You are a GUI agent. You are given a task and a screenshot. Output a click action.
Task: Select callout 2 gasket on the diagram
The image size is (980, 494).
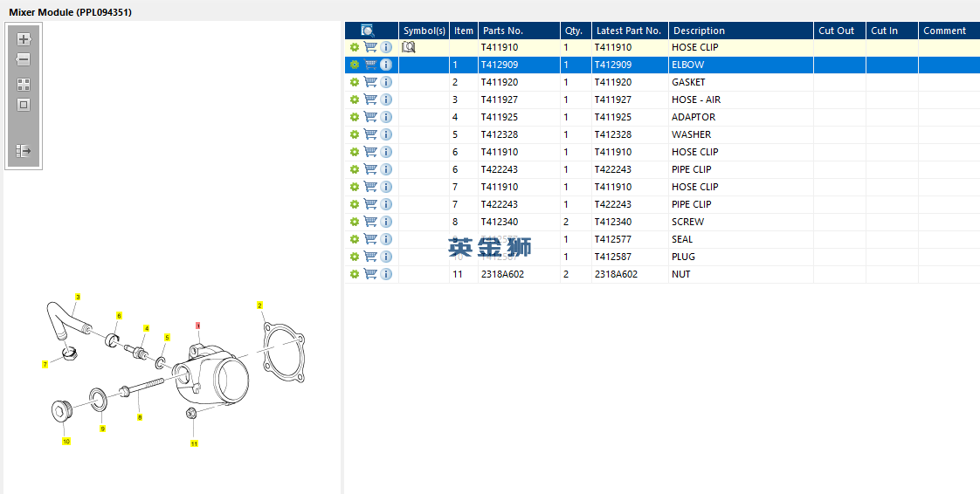[259, 305]
